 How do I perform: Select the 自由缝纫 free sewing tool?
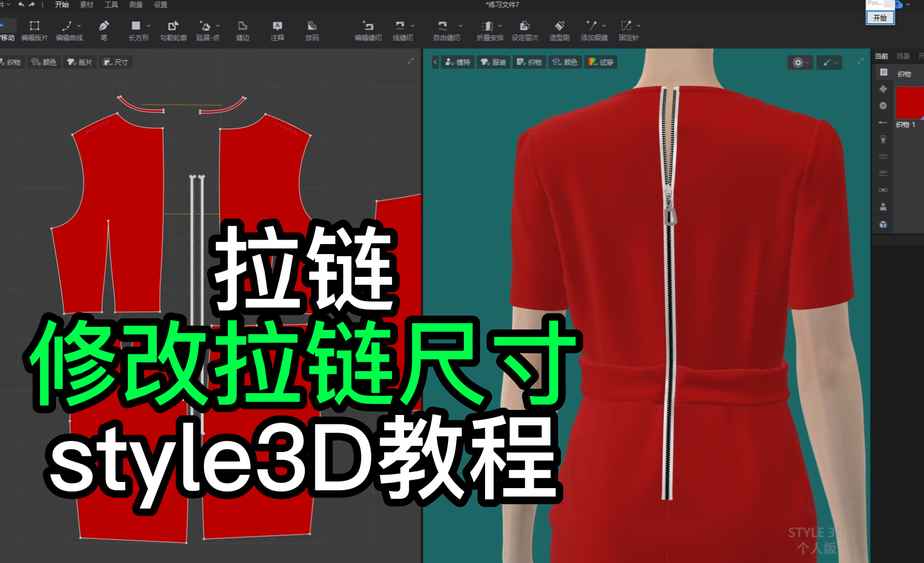coord(446,31)
